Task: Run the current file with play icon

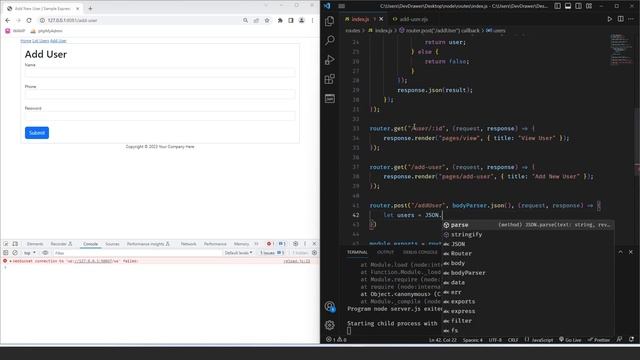Action: tap(609, 19)
